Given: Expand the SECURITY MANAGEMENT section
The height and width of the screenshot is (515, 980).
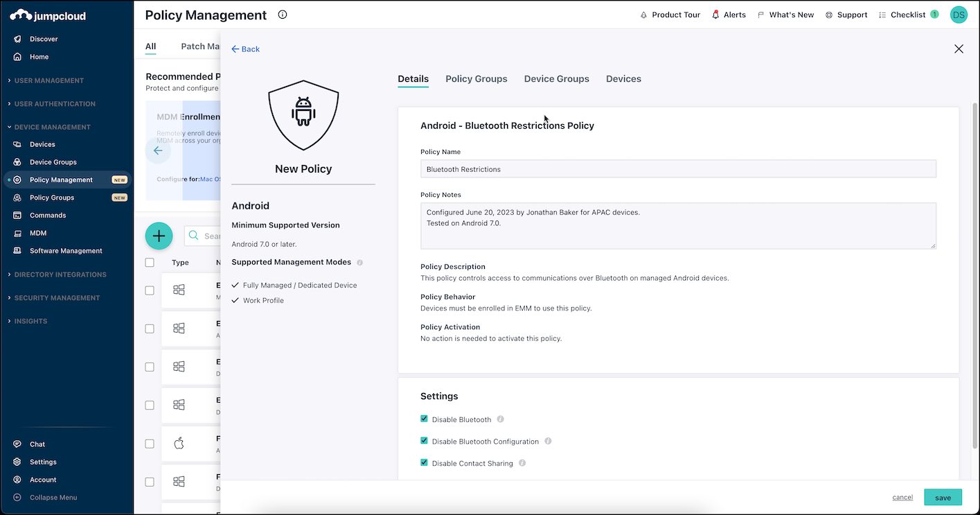Looking at the screenshot, I should tap(53, 297).
